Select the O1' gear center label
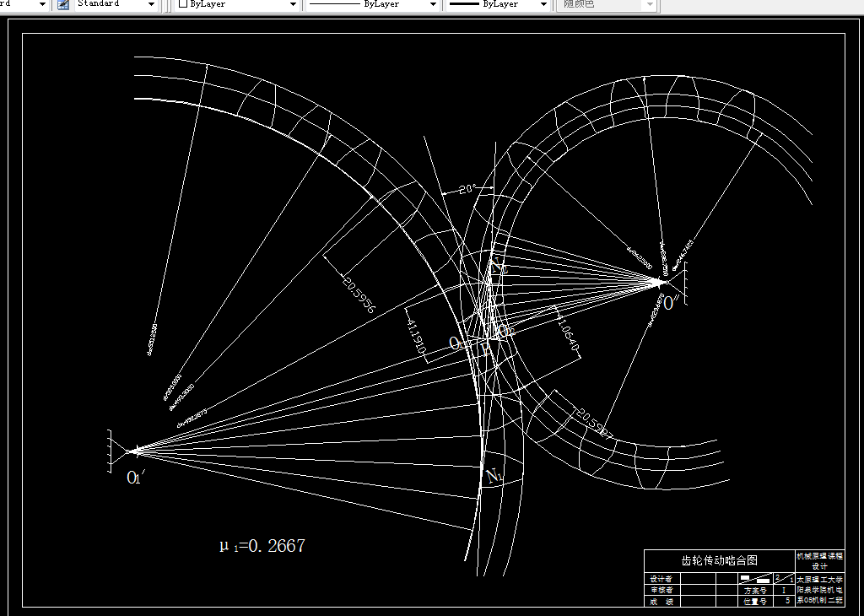 click(136, 477)
